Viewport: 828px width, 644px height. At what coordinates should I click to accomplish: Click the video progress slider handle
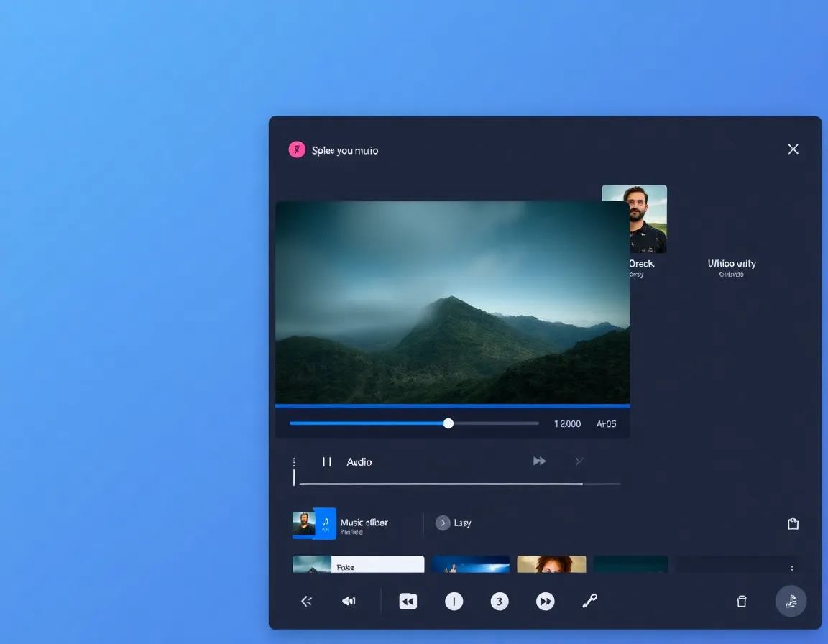tap(448, 423)
